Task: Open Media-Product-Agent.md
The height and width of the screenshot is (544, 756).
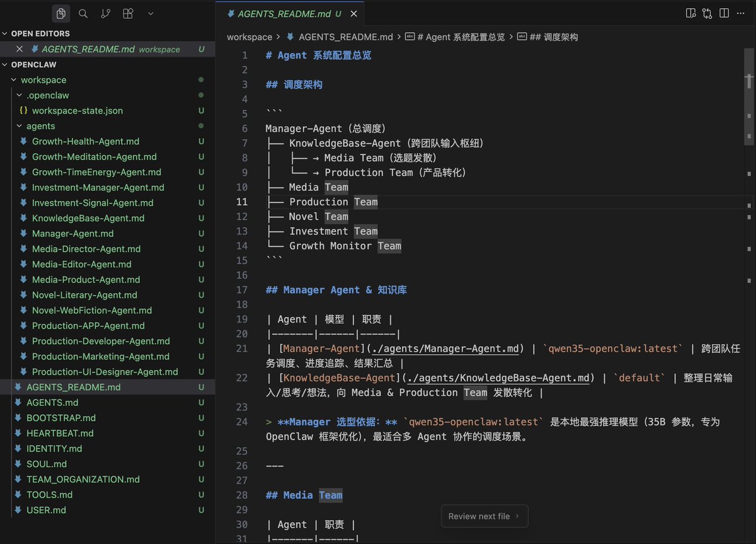Action: pos(86,279)
